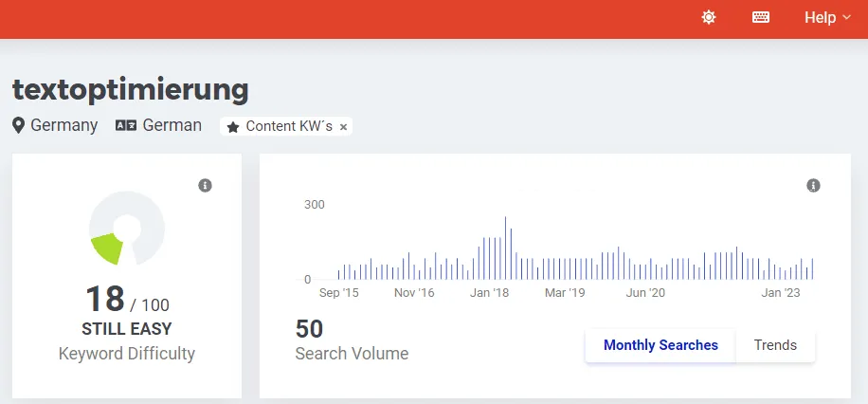Click the Germany location text
868x404 pixels.
tap(64, 126)
